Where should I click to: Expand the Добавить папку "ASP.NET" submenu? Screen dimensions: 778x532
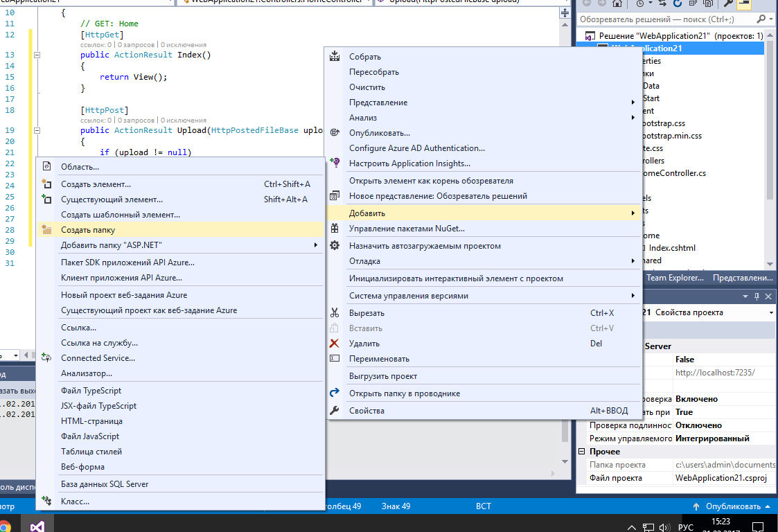316,245
